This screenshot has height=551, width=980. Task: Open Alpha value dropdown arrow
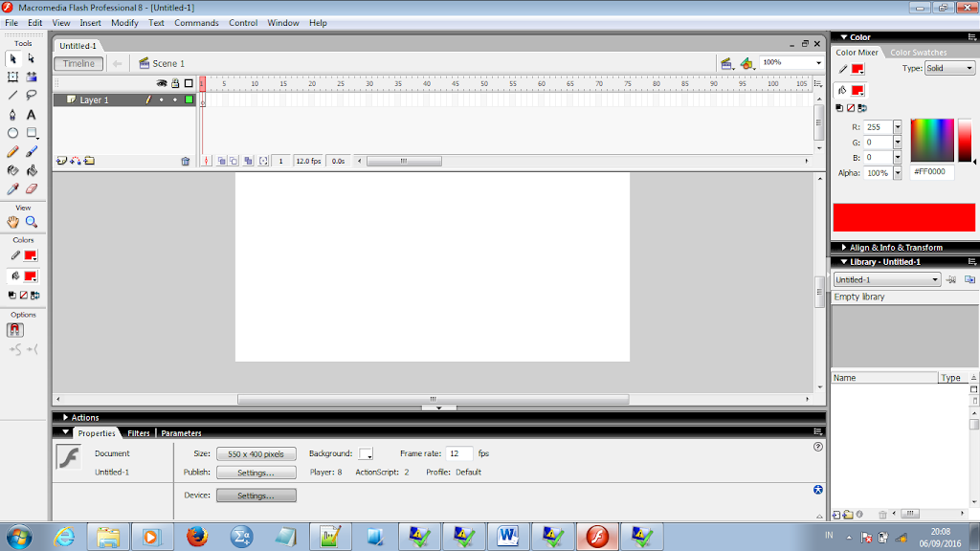tap(898, 173)
